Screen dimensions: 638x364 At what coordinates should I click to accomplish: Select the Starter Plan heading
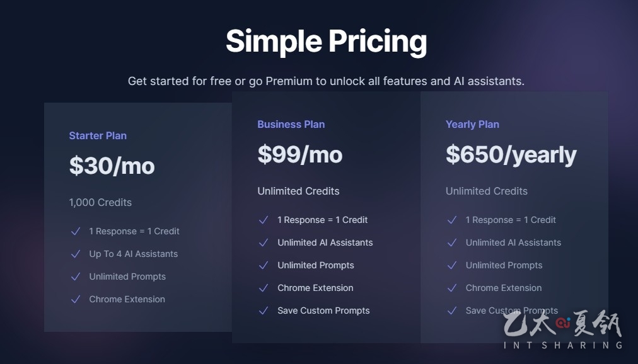pos(98,135)
